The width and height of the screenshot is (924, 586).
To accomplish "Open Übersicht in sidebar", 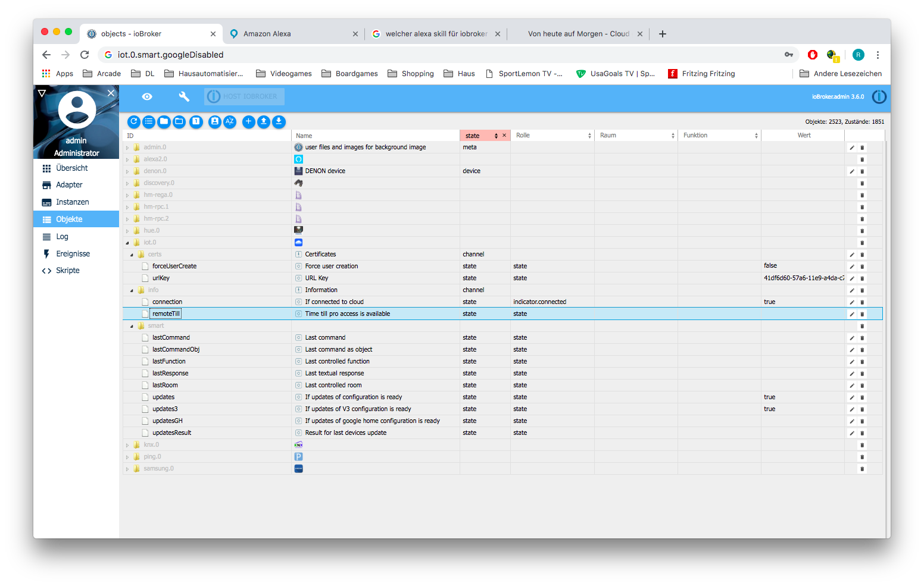I will coord(76,168).
